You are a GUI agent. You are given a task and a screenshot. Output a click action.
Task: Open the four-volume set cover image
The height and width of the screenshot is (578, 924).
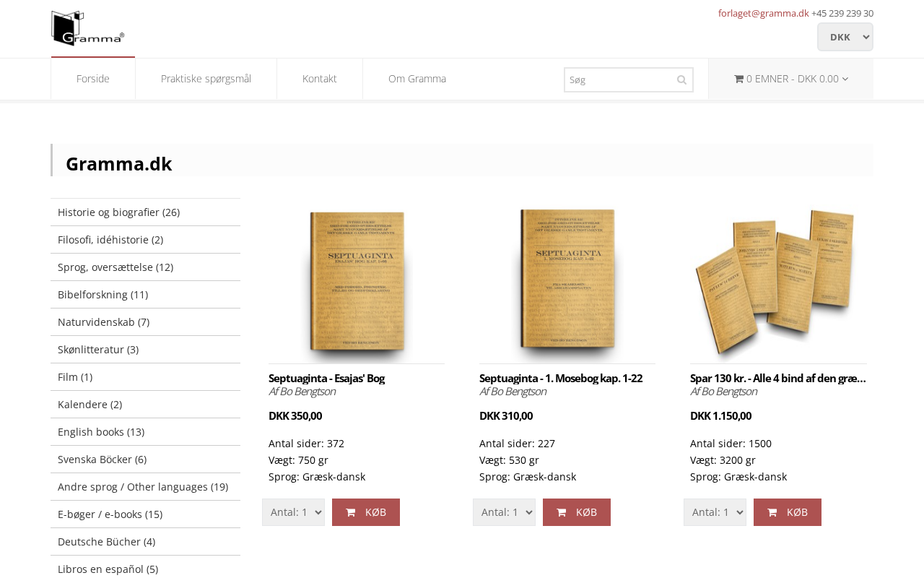point(778,282)
